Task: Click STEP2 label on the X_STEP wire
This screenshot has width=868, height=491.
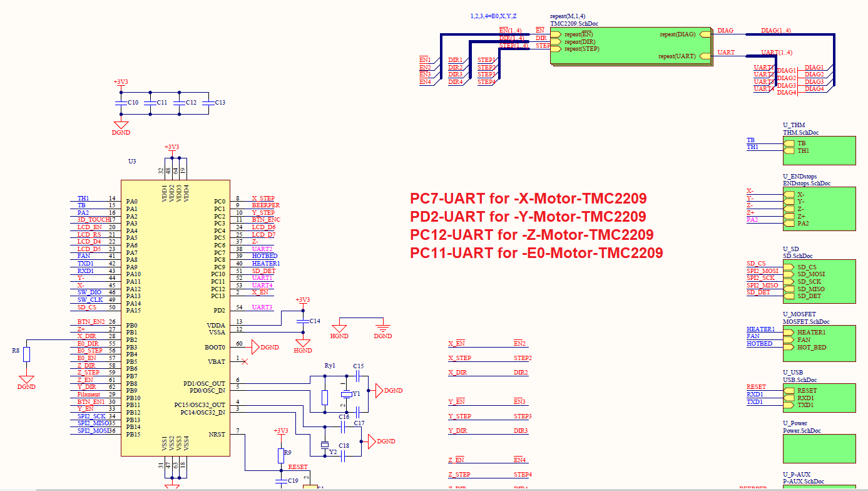Action: 523,358
